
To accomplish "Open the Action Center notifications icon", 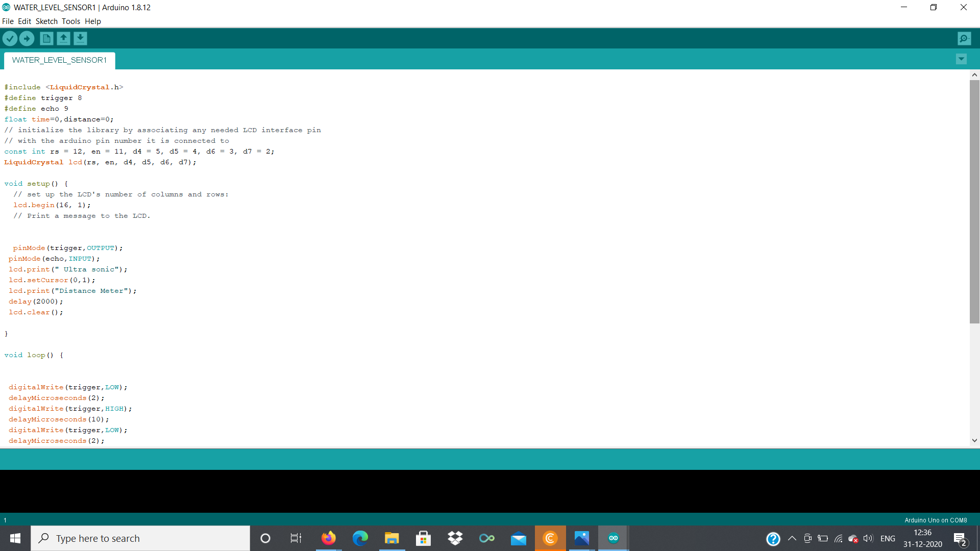I will point(960,539).
